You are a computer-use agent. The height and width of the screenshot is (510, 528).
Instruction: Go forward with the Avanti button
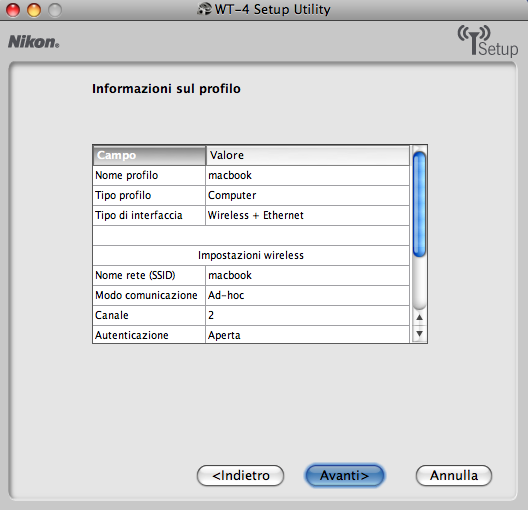[x=344, y=475]
